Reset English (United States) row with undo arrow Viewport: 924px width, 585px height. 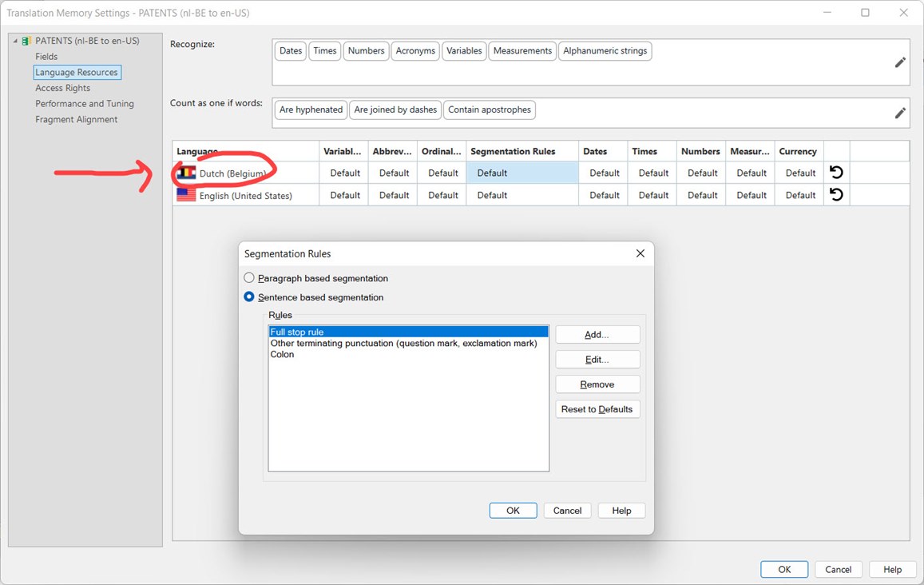coord(835,194)
